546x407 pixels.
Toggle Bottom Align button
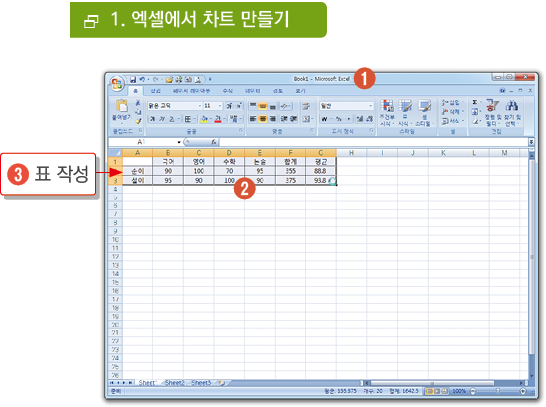pos(273,105)
